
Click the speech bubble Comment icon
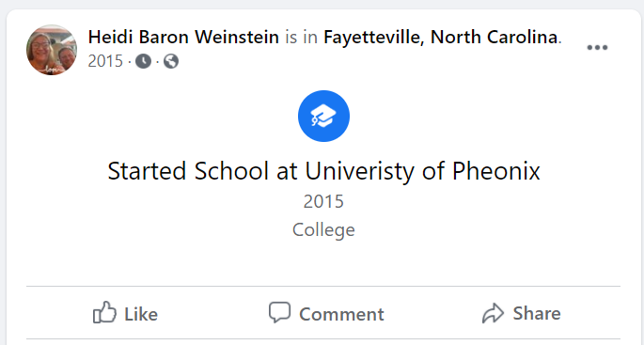pos(280,312)
